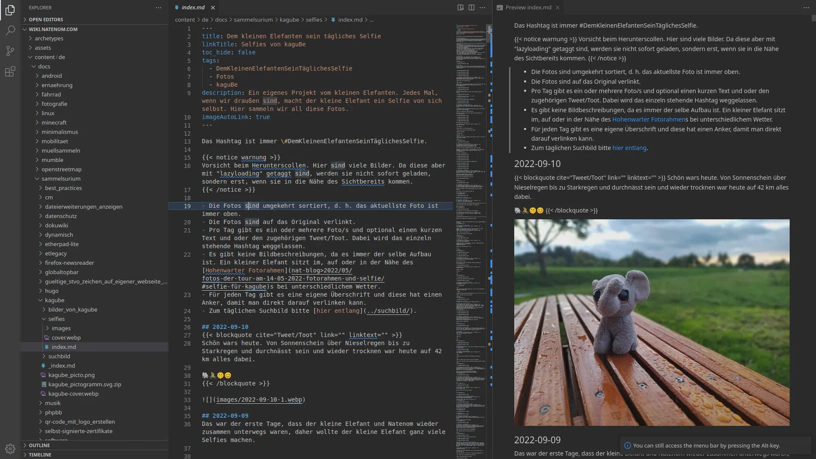Expand the musik folder
Viewport: 816px width, 459px height.
[x=53, y=403]
